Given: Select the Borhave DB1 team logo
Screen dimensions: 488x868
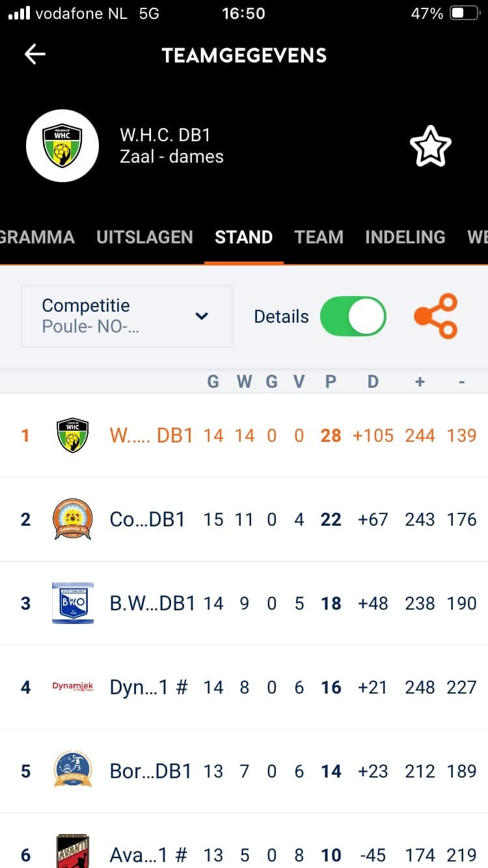Looking at the screenshot, I should [x=73, y=771].
